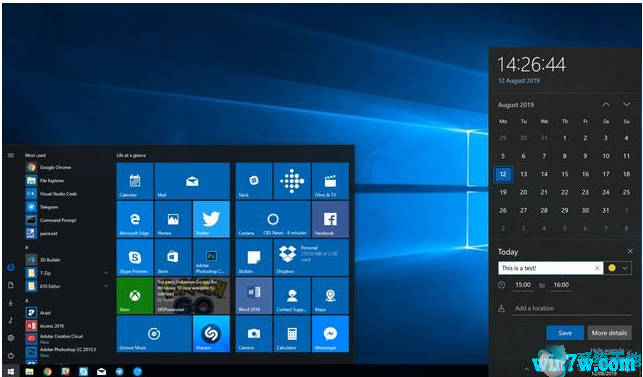The width and height of the screenshot is (643, 377).
Task: Open the Films & TV tile
Action: (330, 181)
